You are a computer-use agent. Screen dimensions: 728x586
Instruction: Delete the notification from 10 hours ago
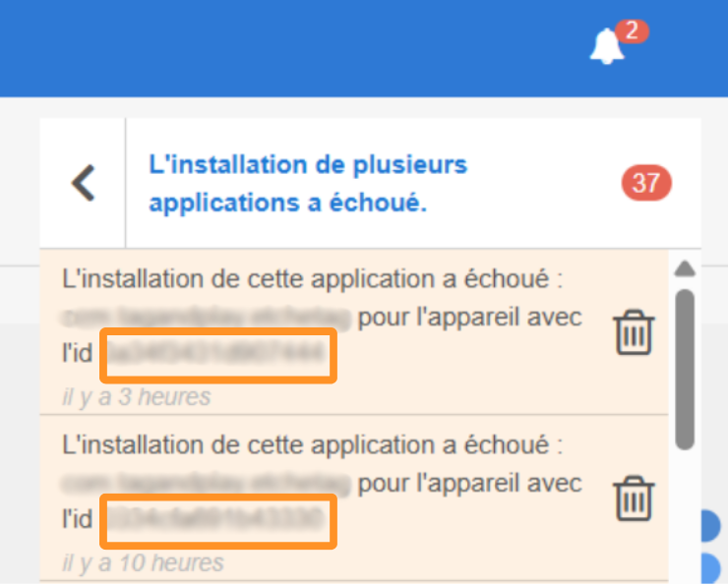click(x=634, y=498)
